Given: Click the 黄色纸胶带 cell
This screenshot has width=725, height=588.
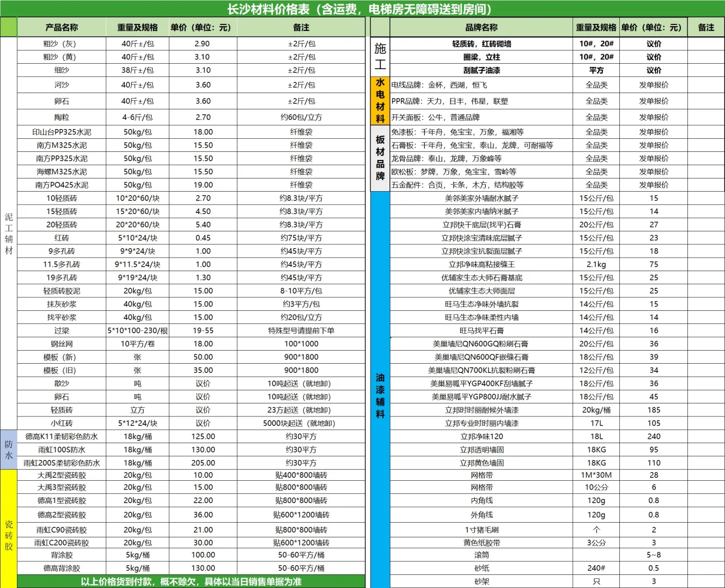Looking at the screenshot, I should click(x=482, y=543).
